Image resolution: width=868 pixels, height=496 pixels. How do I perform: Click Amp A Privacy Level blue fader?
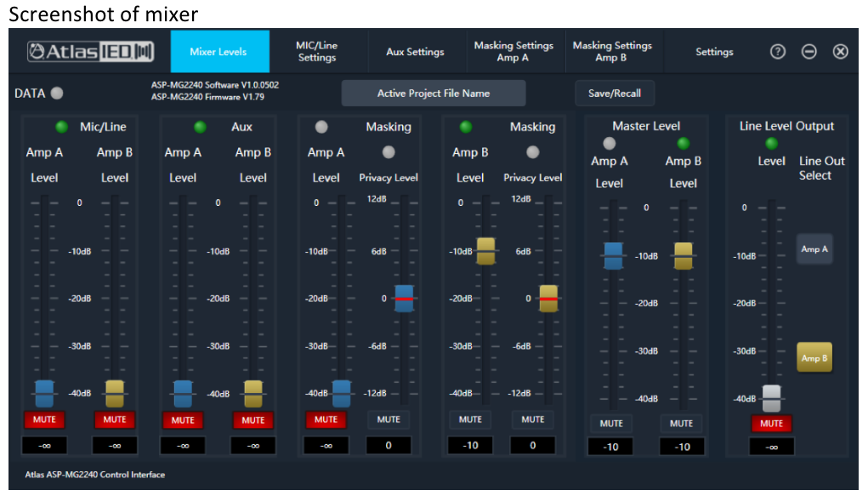pos(404,299)
